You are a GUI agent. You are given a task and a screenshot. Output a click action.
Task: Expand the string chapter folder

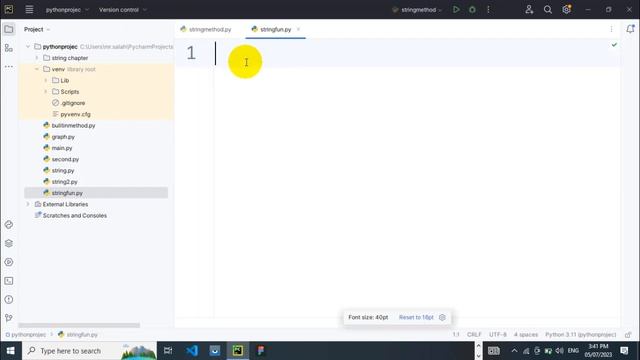37,58
